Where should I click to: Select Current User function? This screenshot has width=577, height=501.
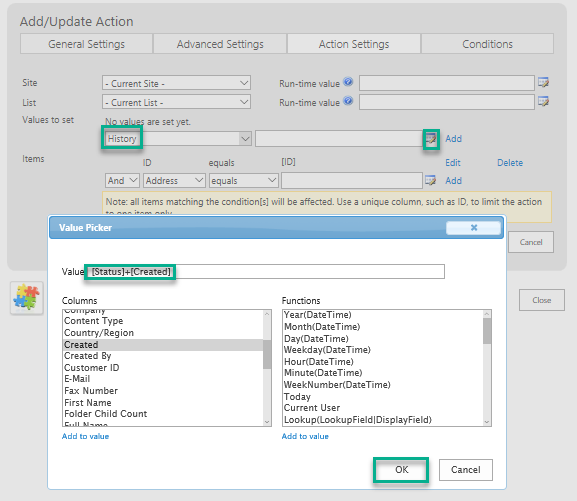click(x=383, y=408)
